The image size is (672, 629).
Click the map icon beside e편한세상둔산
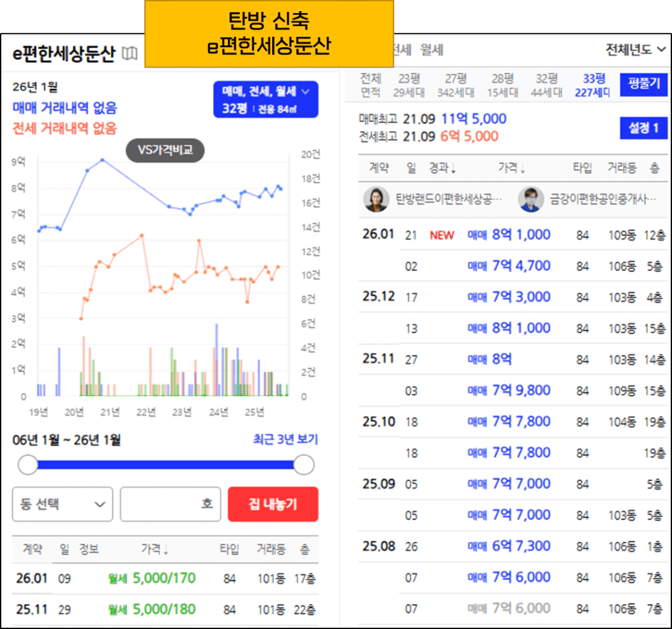click(x=130, y=54)
